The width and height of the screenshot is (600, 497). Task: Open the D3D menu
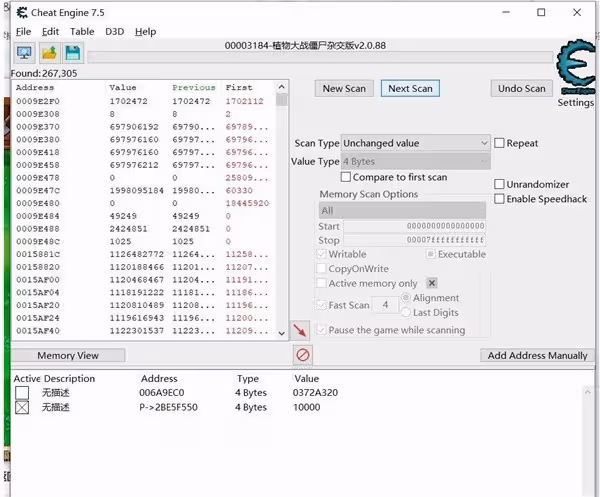coord(114,31)
